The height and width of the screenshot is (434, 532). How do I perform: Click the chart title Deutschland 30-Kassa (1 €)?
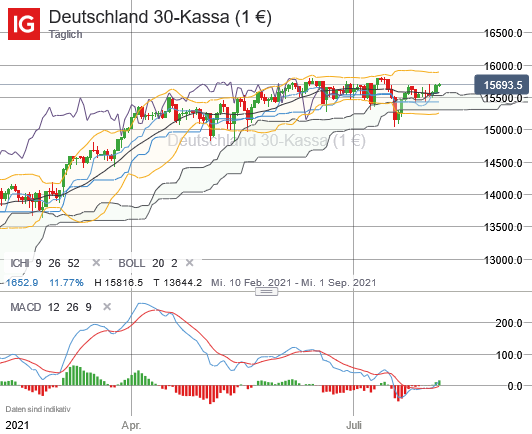click(160, 17)
